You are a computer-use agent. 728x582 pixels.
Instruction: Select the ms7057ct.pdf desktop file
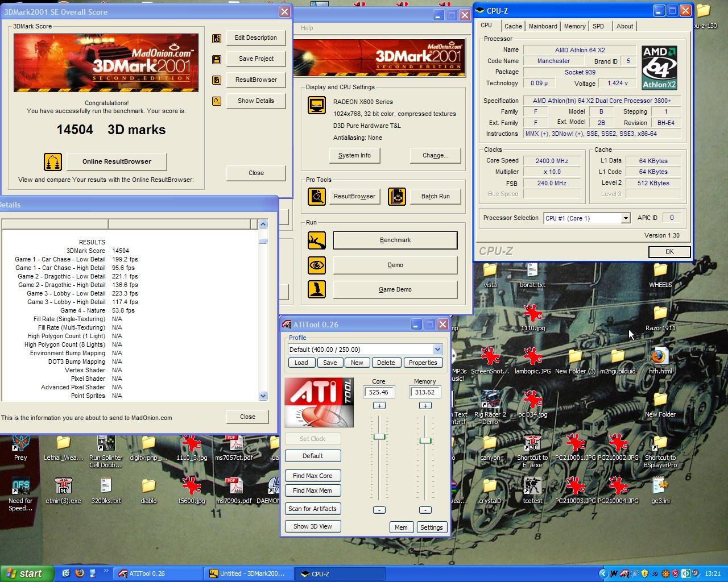coord(234,447)
